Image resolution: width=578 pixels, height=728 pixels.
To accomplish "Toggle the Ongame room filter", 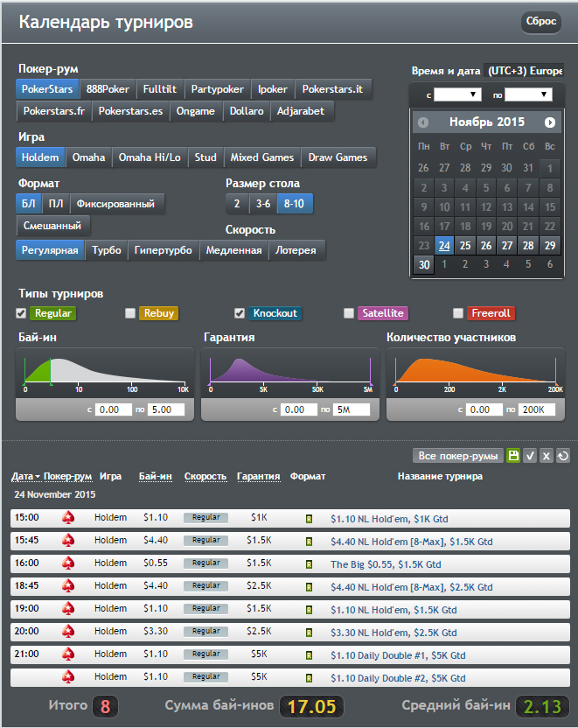I will pos(195,111).
